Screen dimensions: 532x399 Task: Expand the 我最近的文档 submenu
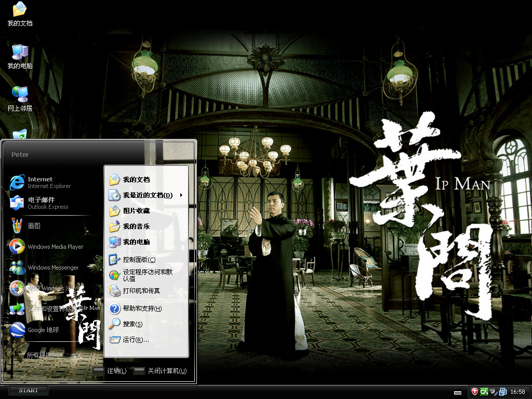click(x=146, y=195)
